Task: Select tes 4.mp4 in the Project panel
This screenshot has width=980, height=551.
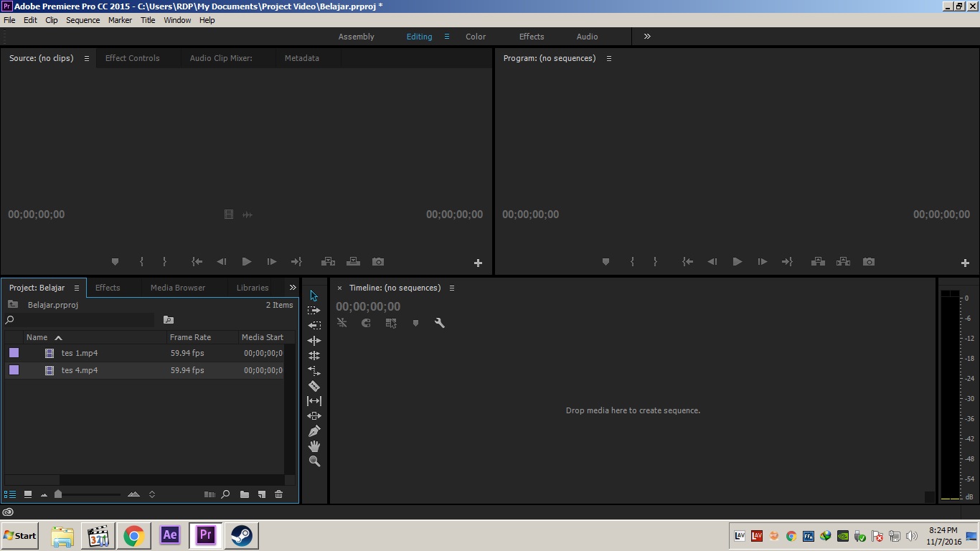Action: coord(80,370)
